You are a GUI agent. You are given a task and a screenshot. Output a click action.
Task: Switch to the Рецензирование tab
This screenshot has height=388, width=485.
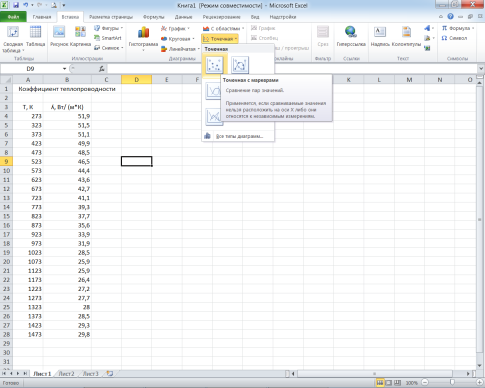tap(221, 17)
